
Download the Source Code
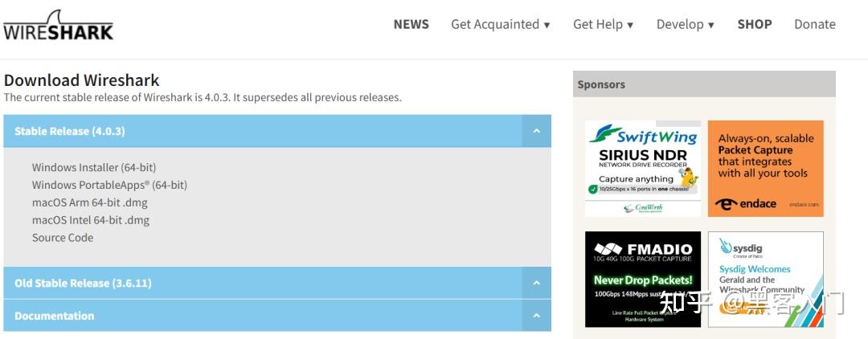coord(63,238)
